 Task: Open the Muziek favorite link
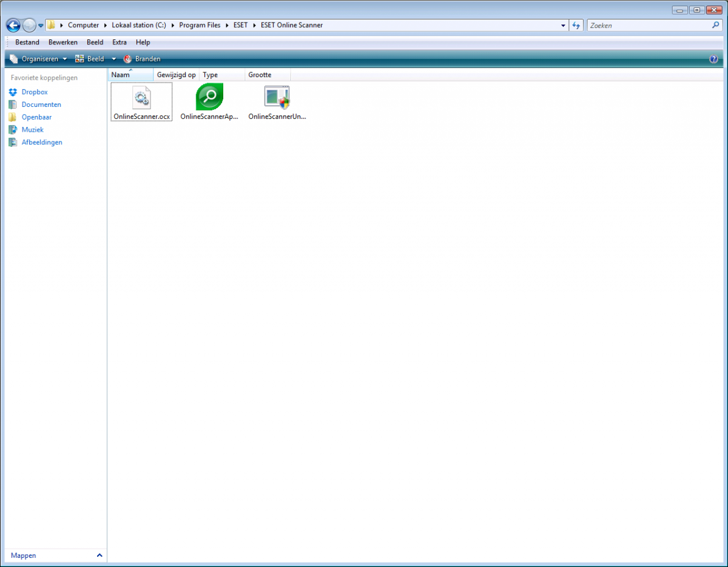pyautogui.click(x=33, y=130)
